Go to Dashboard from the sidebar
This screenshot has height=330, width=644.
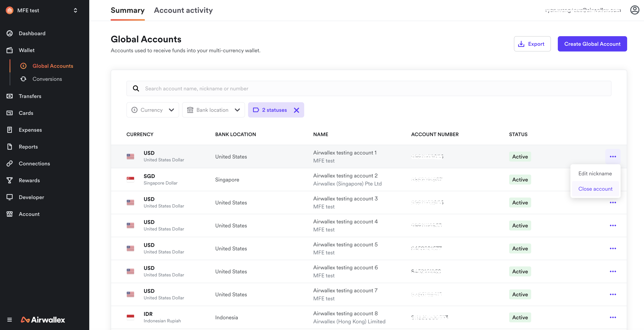tap(32, 33)
